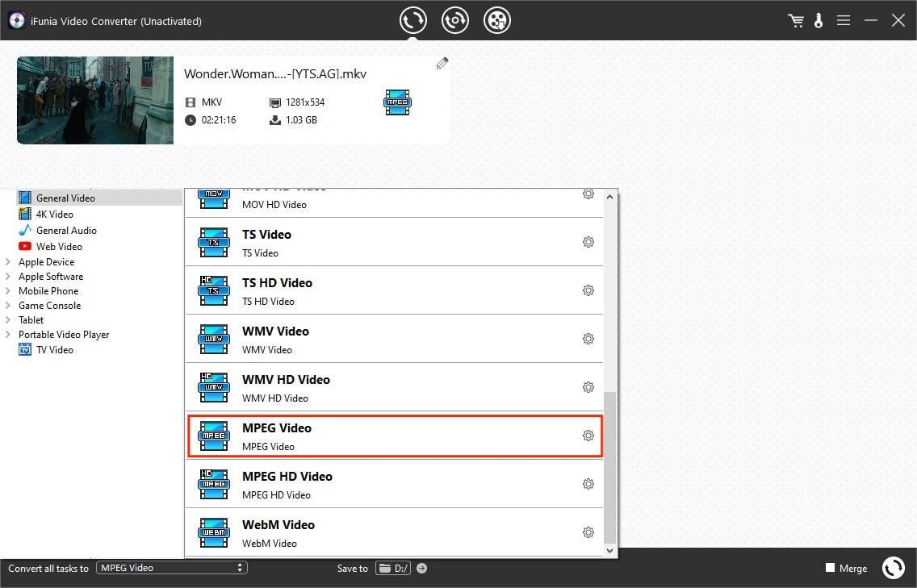The height and width of the screenshot is (588, 917).
Task: Click the edit pencil next to the filename
Action: 442,62
